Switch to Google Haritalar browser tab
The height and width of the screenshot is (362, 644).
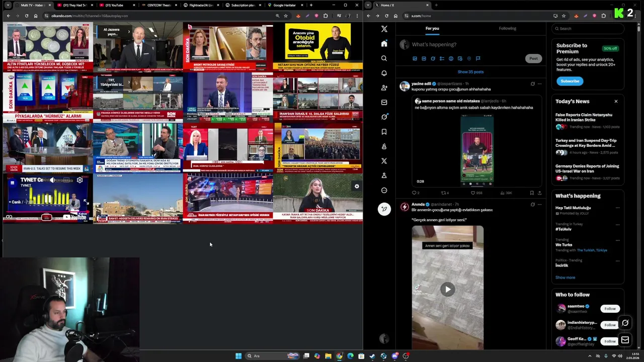[284, 5]
